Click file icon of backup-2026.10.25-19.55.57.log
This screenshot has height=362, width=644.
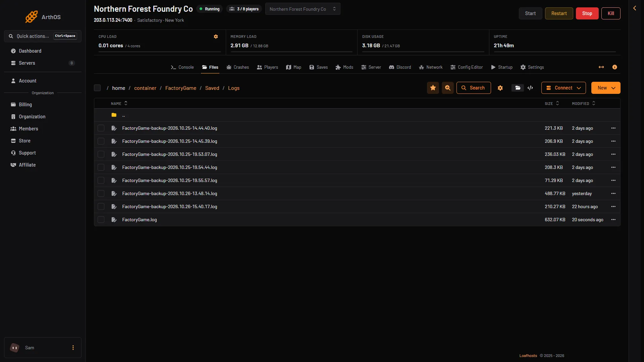tap(114, 180)
